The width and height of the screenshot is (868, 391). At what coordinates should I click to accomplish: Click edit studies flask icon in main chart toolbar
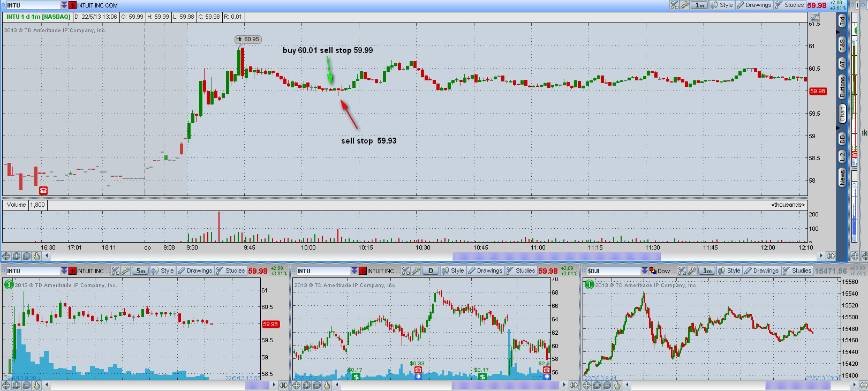tap(674, 5)
